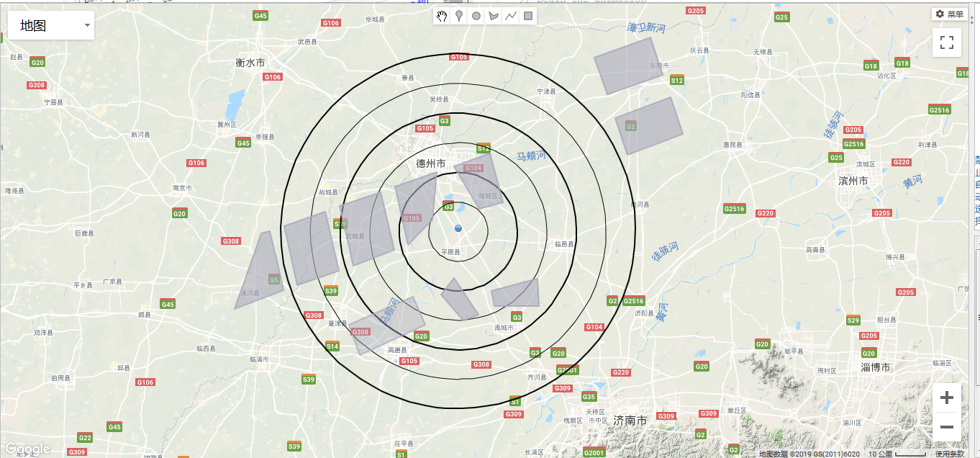The width and height of the screenshot is (980, 458).
Task: Click the 滨州市 city label
Action: tap(853, 181)
